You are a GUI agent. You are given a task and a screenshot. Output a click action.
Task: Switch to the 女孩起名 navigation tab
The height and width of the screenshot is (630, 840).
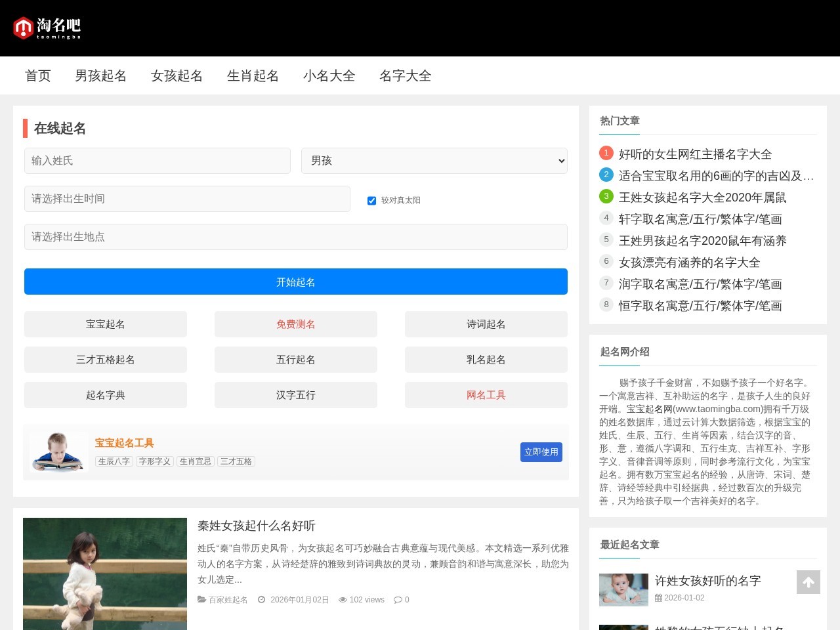point(177,75)
